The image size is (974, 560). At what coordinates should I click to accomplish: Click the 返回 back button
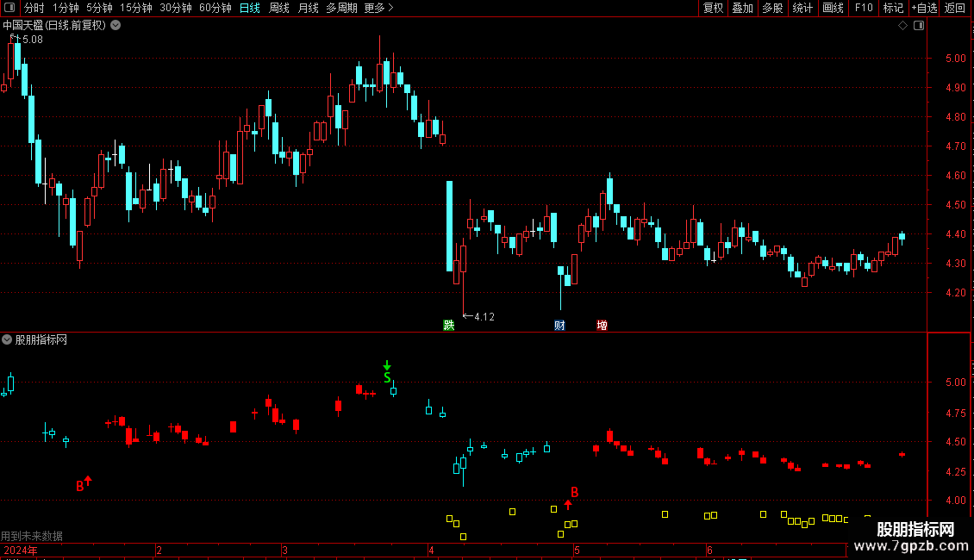tap(955, 8)
